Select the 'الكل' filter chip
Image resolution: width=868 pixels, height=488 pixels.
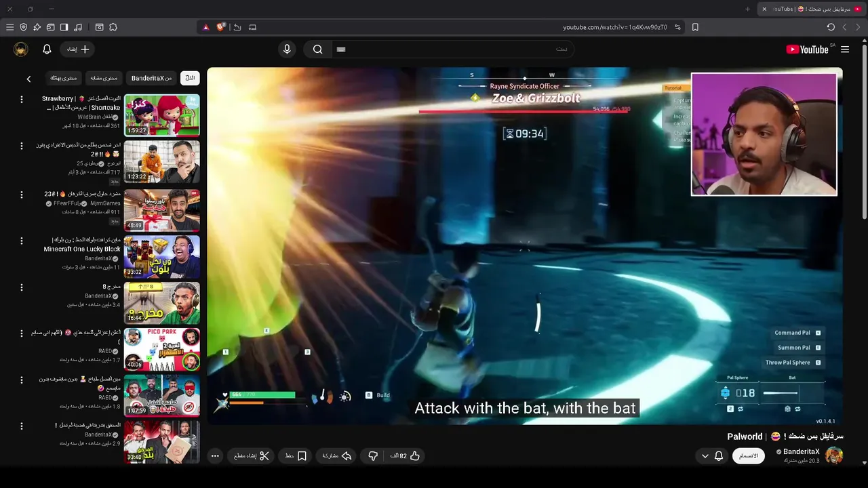tap(191, 78)
